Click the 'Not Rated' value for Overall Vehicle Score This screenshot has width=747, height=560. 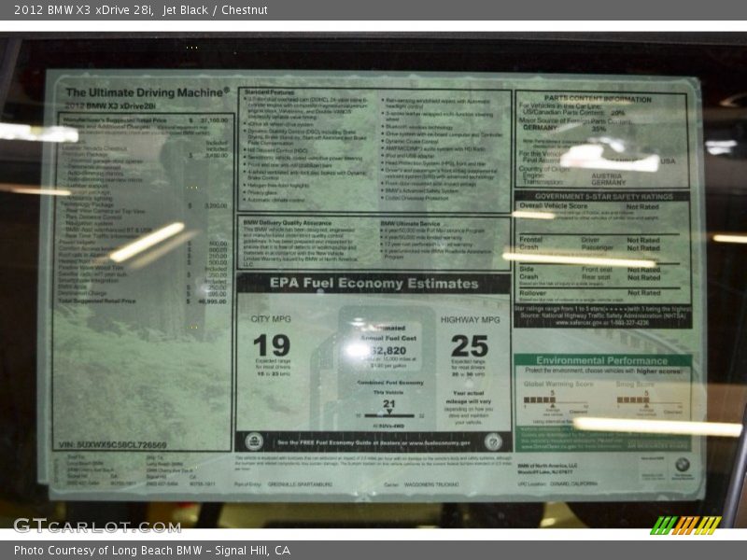point(642,206)
